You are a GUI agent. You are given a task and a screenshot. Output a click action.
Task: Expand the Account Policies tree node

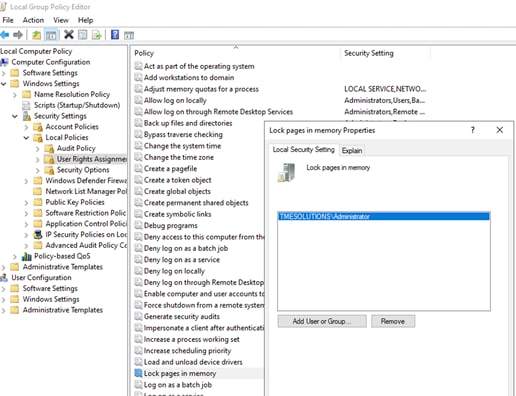pyautogui.click(x=26, y=127)
